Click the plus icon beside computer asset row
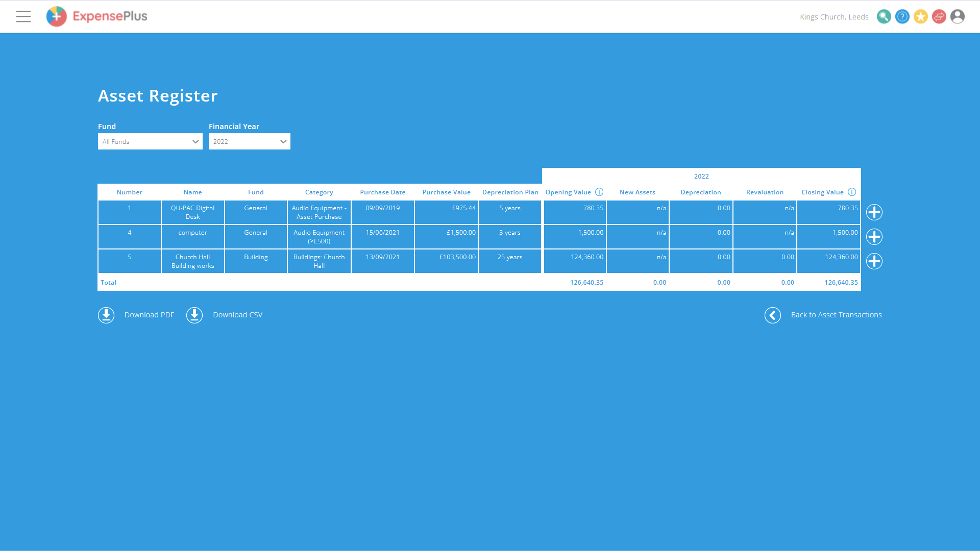 click(874, 237)
